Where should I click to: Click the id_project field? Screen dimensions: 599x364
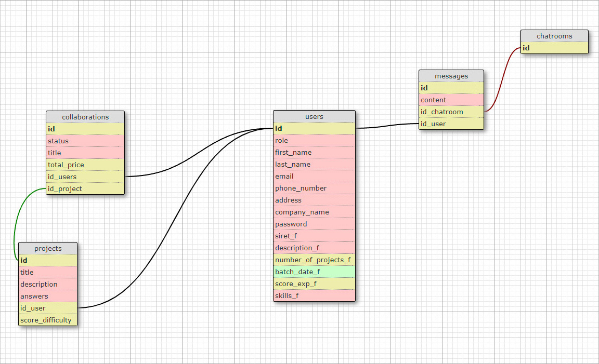(85, 188)
